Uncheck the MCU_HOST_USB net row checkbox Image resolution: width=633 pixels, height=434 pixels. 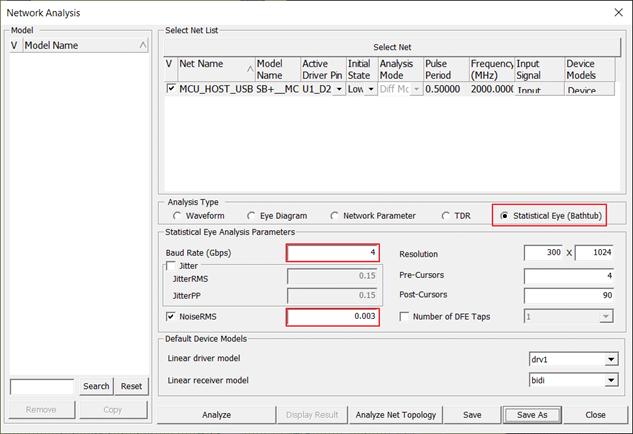(x=170, y=89)
